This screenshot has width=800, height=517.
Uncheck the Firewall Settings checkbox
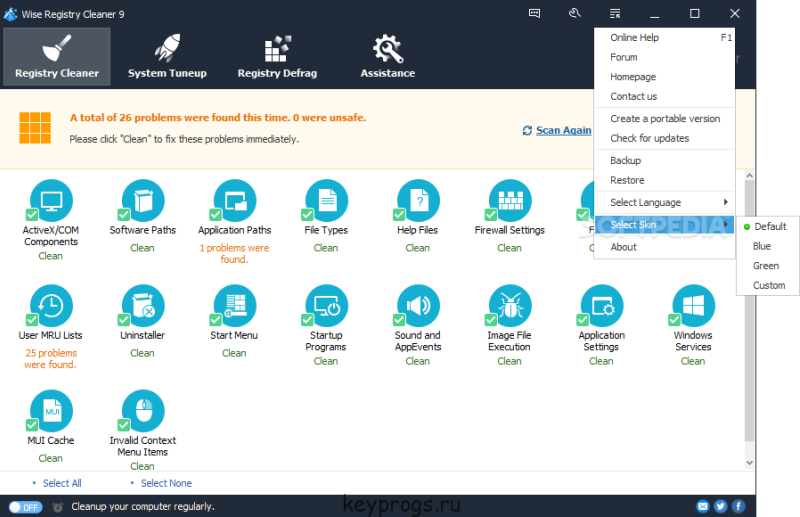491,214
